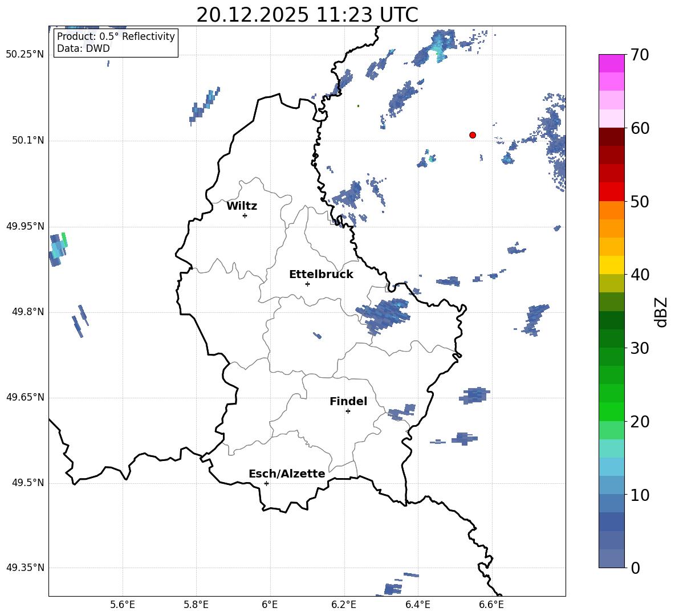
Task: Click the small echo south of Ettelbruck
Action: click(x=318, y=336)
